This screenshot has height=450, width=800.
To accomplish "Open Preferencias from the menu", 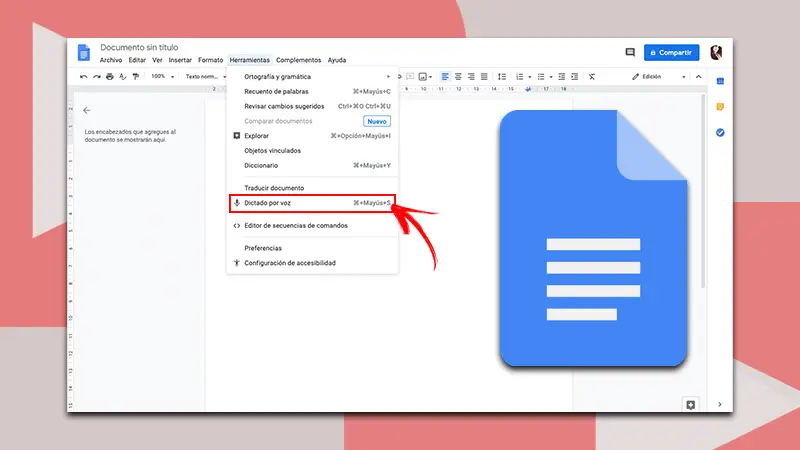I will [x=312, y=248].
